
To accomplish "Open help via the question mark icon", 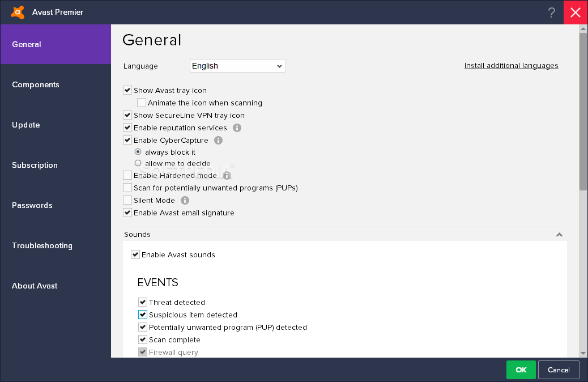I will click(x=552, y=12).
